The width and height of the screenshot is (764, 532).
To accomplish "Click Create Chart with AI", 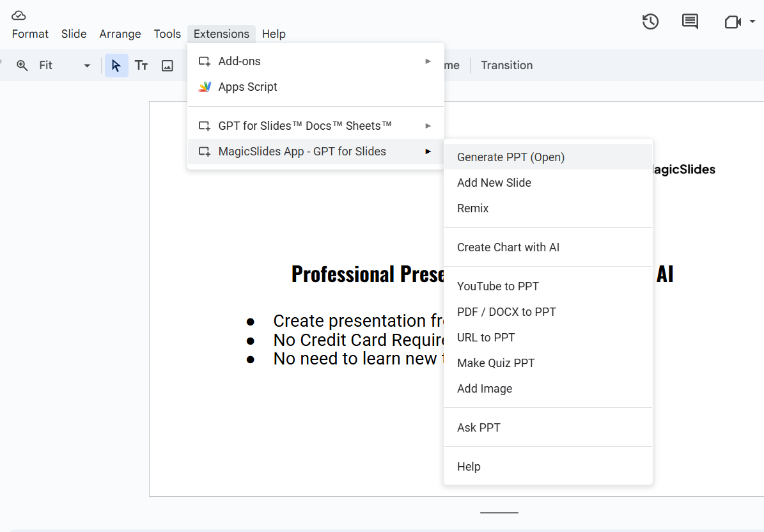I will click(508, 247).
